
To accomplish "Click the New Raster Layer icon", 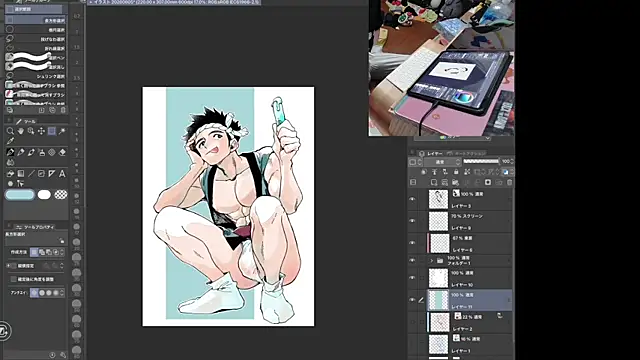I will click(x=434, y=182).
